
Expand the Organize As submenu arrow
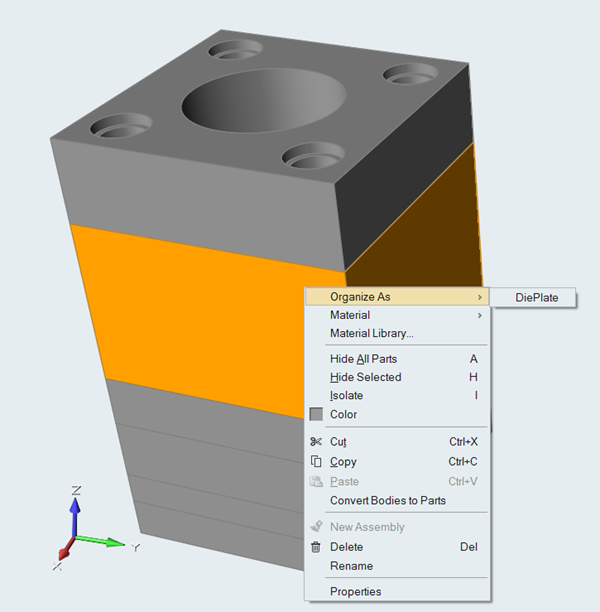(x=479, y=297)
